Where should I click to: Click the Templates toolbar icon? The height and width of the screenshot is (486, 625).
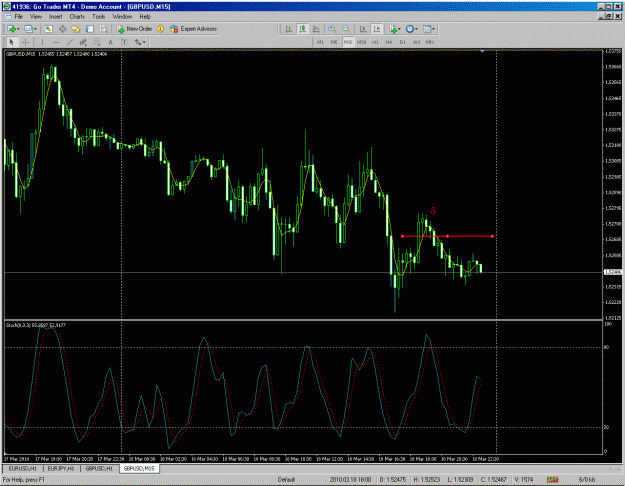427,29
